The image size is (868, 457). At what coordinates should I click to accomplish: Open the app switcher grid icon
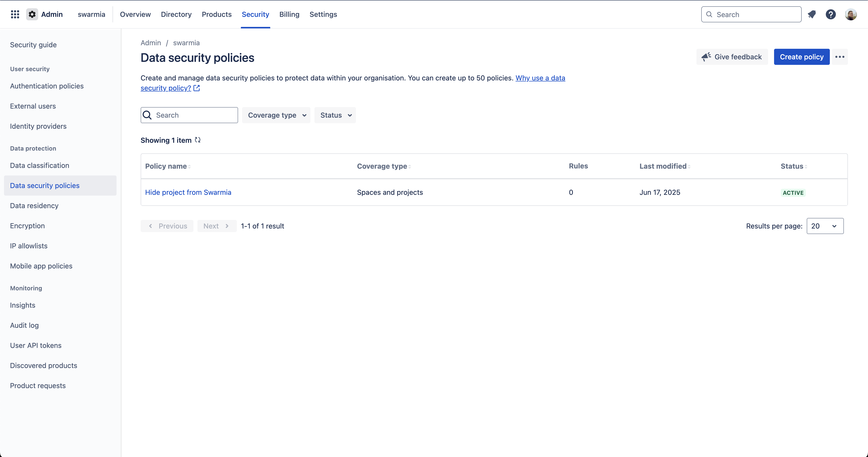pos(15,14)
